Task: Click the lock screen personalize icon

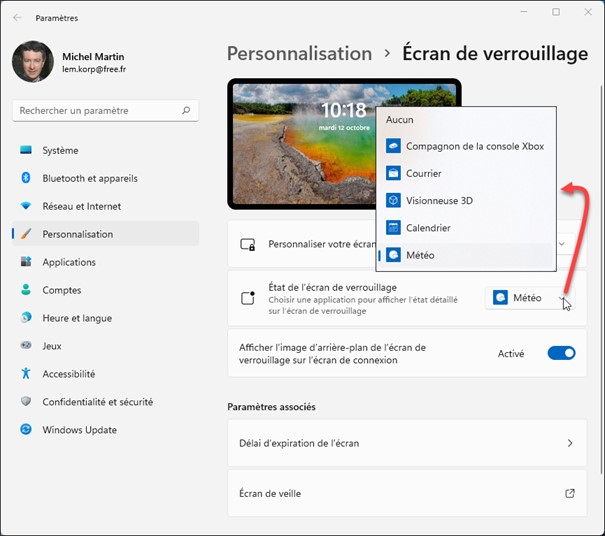Action: click(247, 244)
